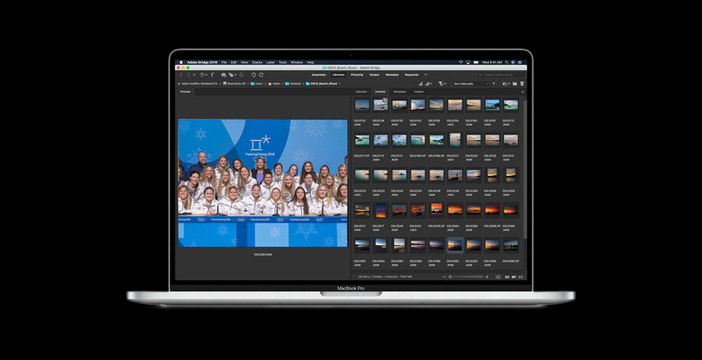Click the Go forward arrow in the toolbar
The width and height of the screenshot is (702, 360).
point(188,75)
